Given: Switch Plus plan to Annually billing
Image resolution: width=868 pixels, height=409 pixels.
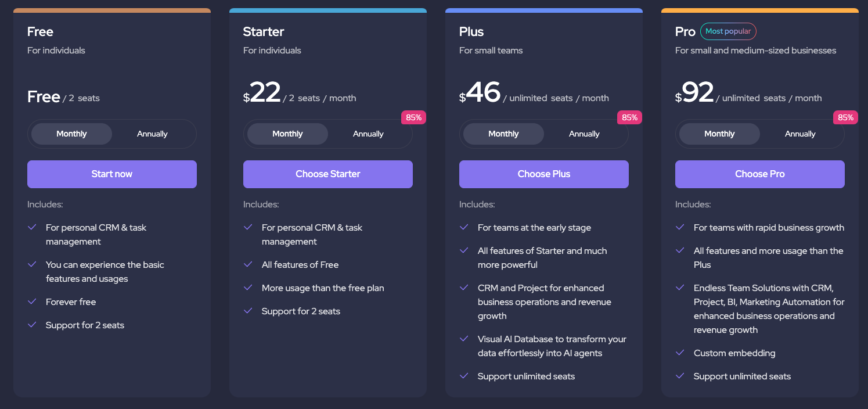Looking at the screenshot, I should 584,134.
